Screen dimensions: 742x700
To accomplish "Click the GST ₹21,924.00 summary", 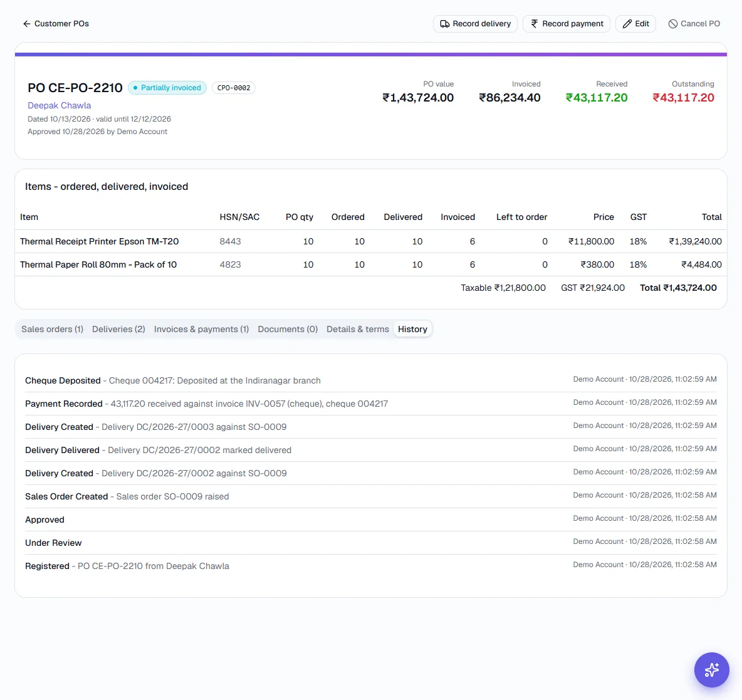I will tap(592, 288).
